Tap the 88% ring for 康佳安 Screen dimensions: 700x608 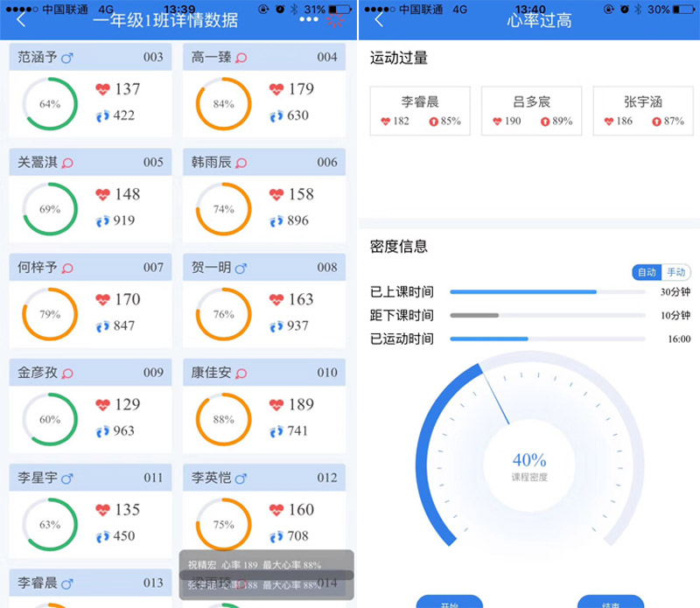point(224,420)
